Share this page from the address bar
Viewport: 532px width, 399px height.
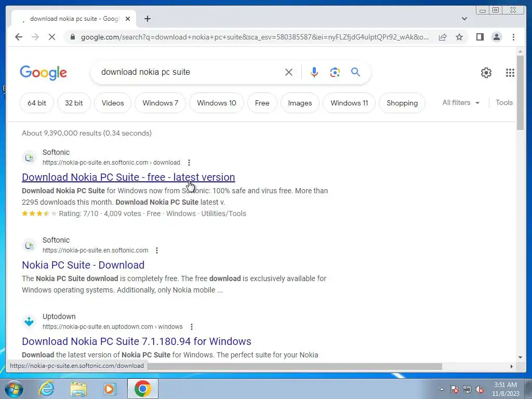(443, 37)
